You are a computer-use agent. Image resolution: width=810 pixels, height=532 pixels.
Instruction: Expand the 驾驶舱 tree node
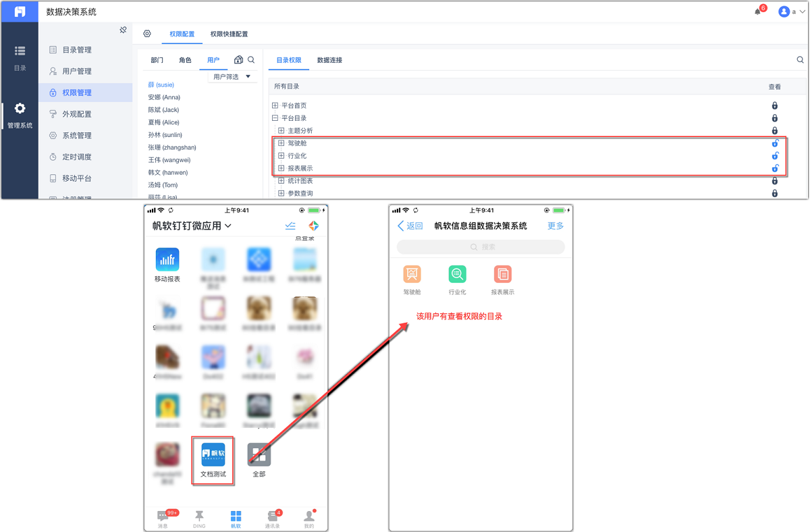[x=281, y=143]
